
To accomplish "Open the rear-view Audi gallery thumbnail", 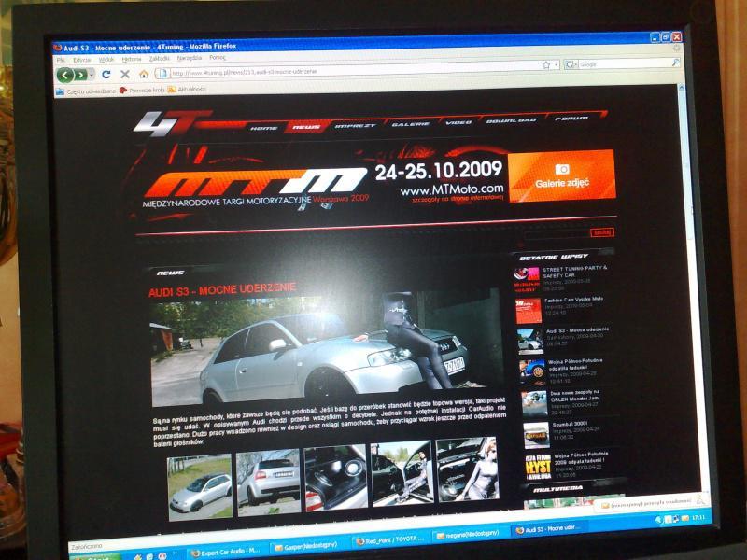I will click(268, 482).
